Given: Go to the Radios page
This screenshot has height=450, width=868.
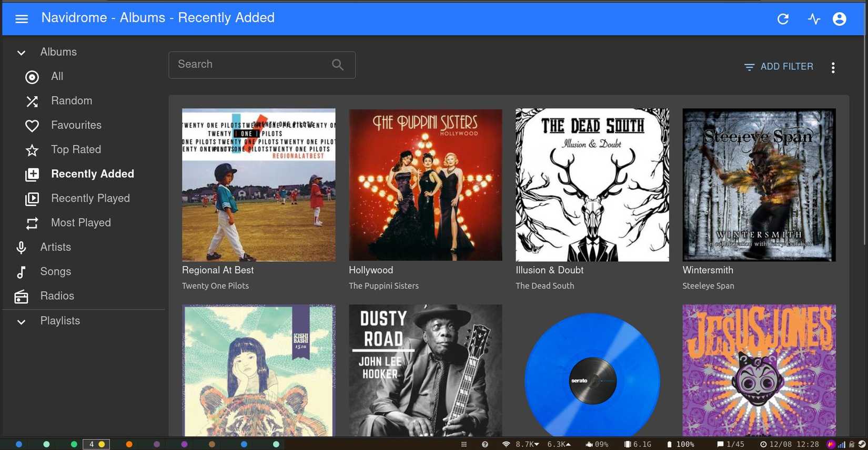Looking at the screenshot, I should click(x=57, y=296).
